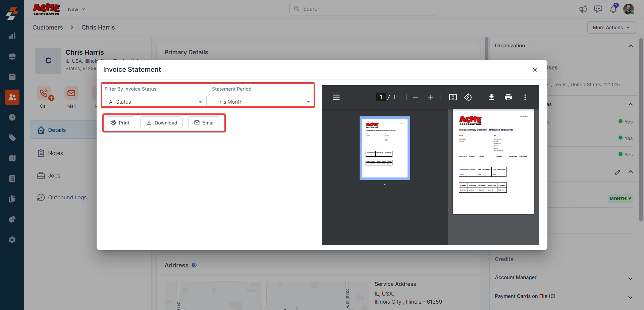The image size is (644, 310).
Task: Click the Search input field
Action: tap(363, 9)
